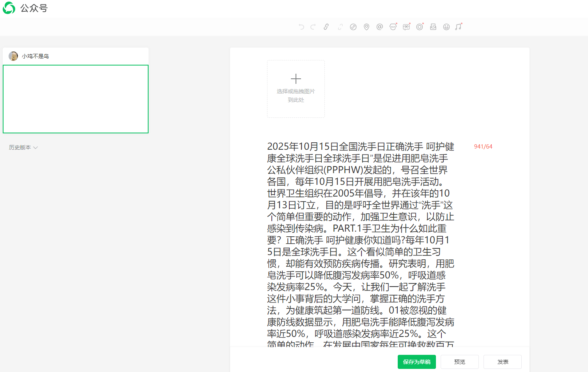Click the @ mention icon
This screenshot has width=588, height=372.
coord(380,27)
